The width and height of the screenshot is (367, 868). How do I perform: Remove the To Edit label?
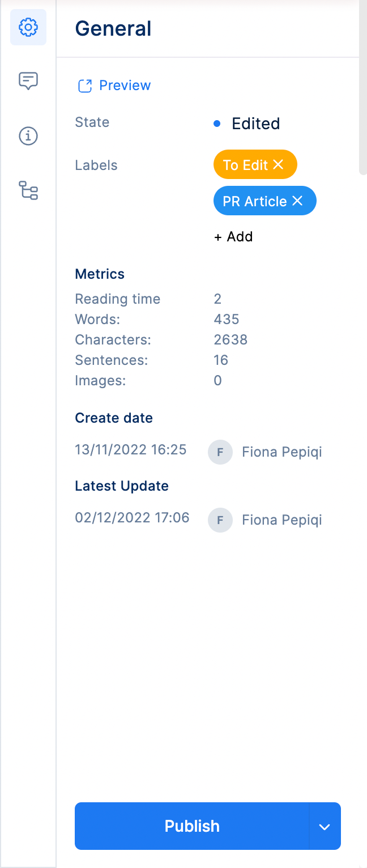[x=278, y=164]
